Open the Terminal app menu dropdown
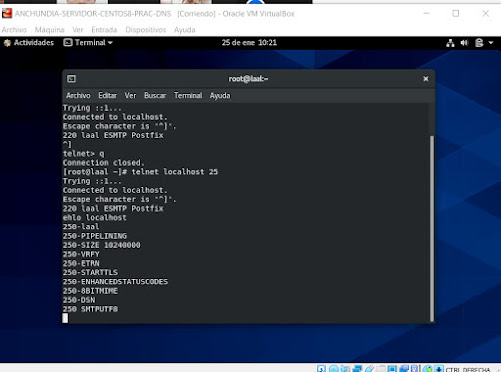 (88, 43)
